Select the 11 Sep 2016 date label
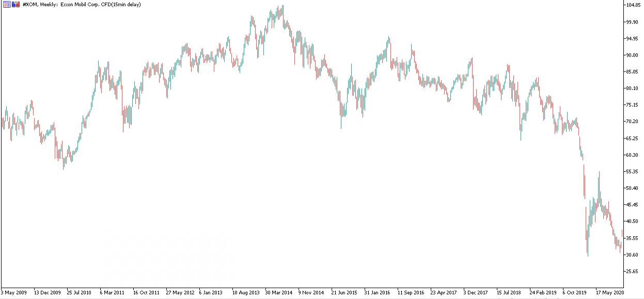Image resolution: width=644 pixels, height=299 pixels. tap(410, 292)
